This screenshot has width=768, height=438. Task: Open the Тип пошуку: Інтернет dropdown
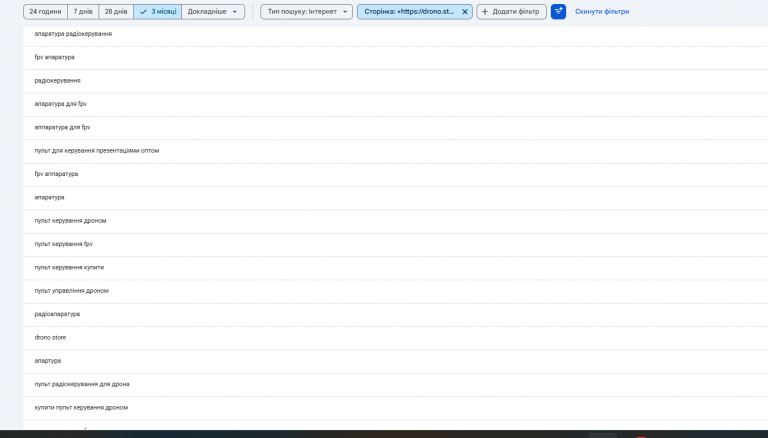[307, 11]
